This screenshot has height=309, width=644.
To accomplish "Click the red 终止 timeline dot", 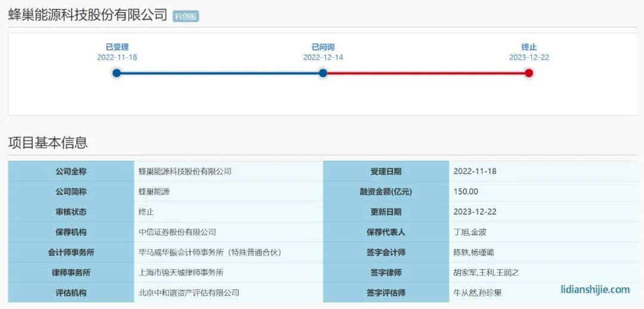I will (x=528, y=73).
